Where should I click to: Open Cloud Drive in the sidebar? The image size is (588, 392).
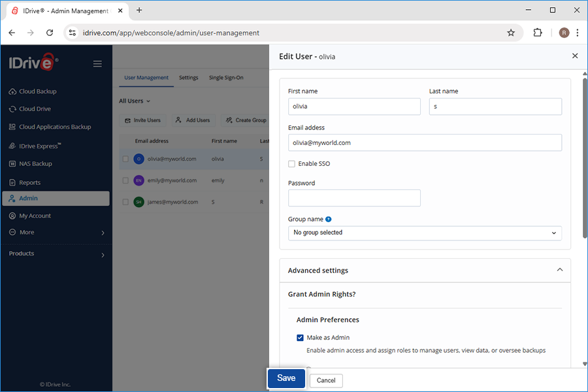pyautogui.click(x=30, y=109)
